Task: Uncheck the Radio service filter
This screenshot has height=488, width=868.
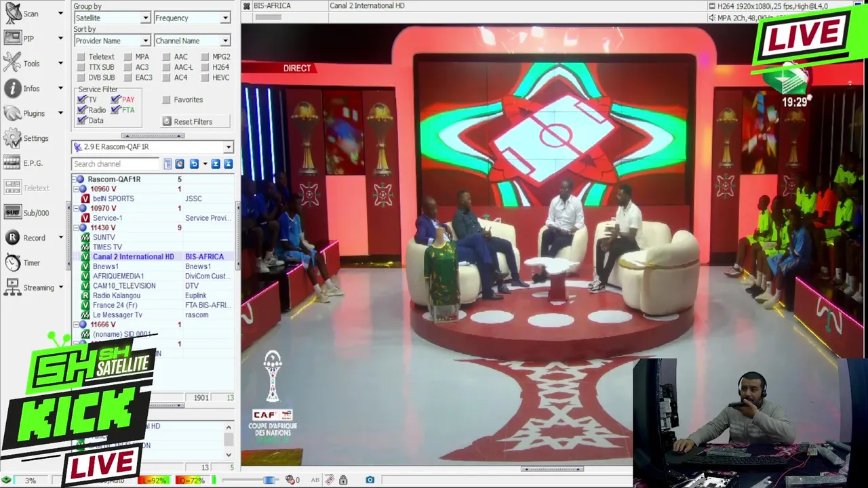Action: 82,110
